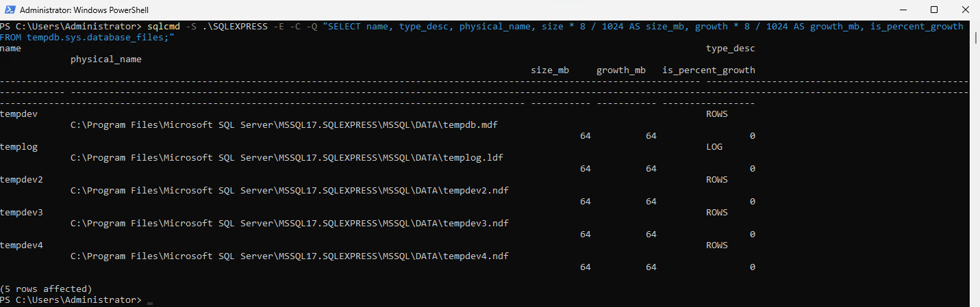Image resolution: width=980 pixels, height=307 pixels.
Task: Close the PowerShell window
Action: 964,10
